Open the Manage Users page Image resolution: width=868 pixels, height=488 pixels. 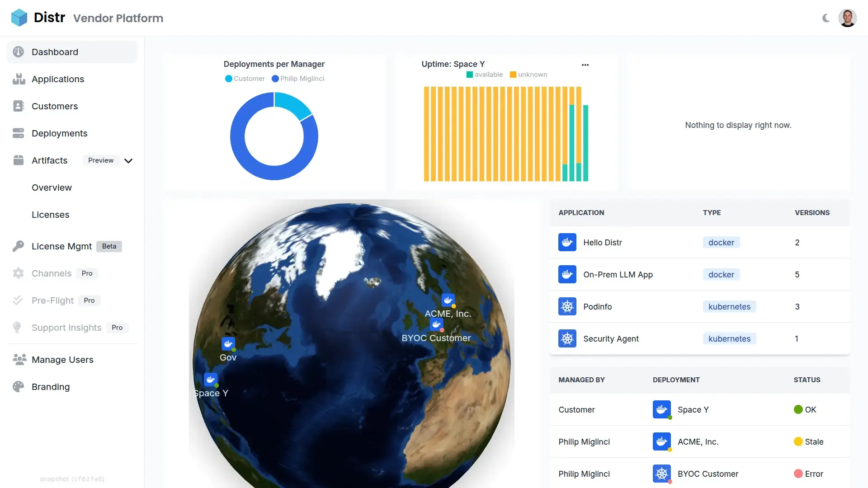click(x=62, y=360)
